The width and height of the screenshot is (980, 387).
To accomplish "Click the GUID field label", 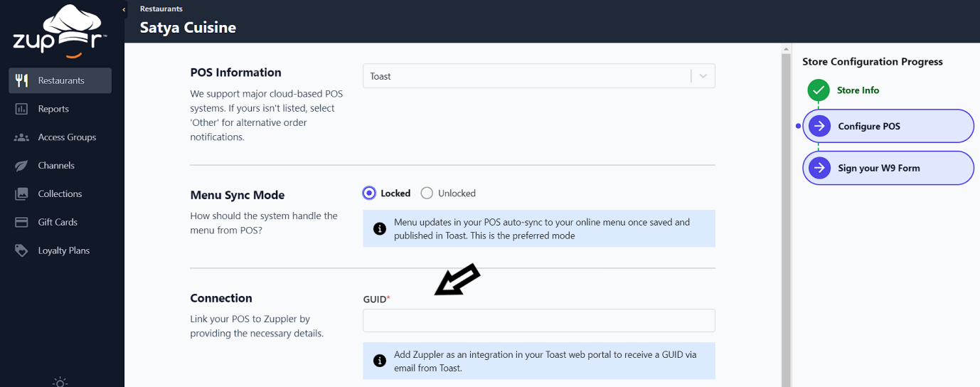I will pos(376,299).
